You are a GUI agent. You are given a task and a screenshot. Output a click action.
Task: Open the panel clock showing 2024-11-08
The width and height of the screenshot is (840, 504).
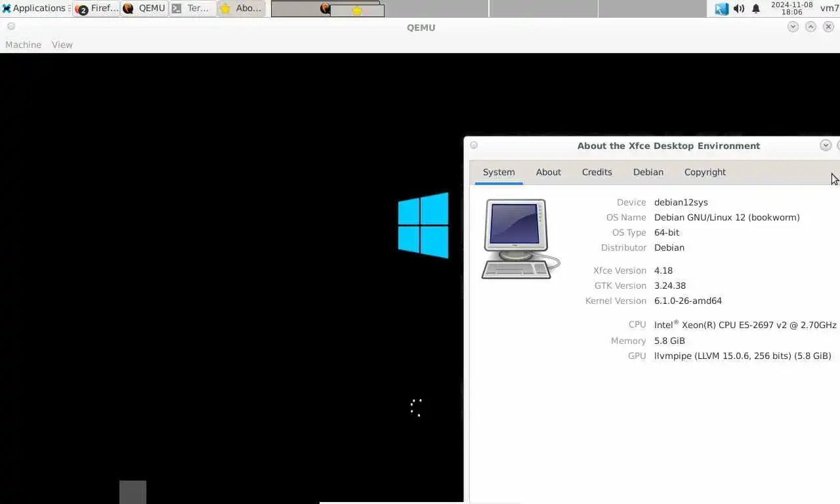pyautogui.click(x=792, y=9)
